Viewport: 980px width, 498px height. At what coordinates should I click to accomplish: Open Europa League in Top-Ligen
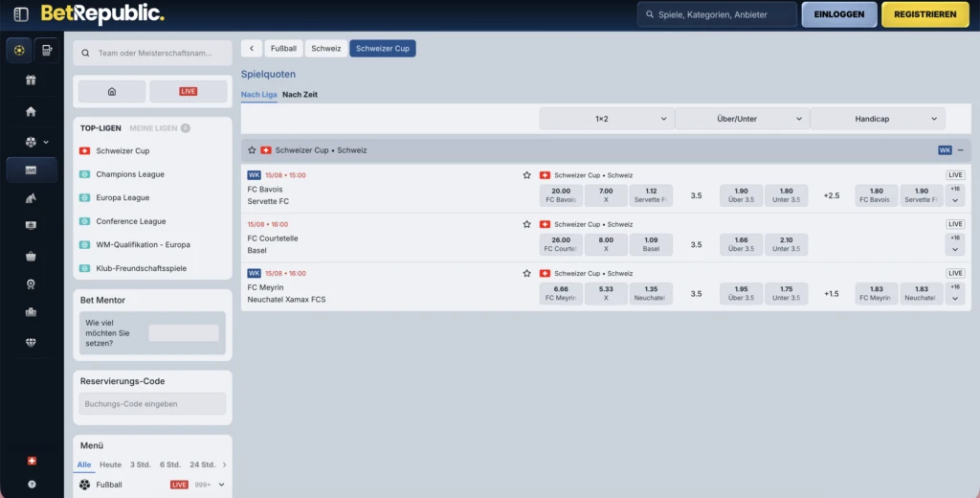(122, 197)
